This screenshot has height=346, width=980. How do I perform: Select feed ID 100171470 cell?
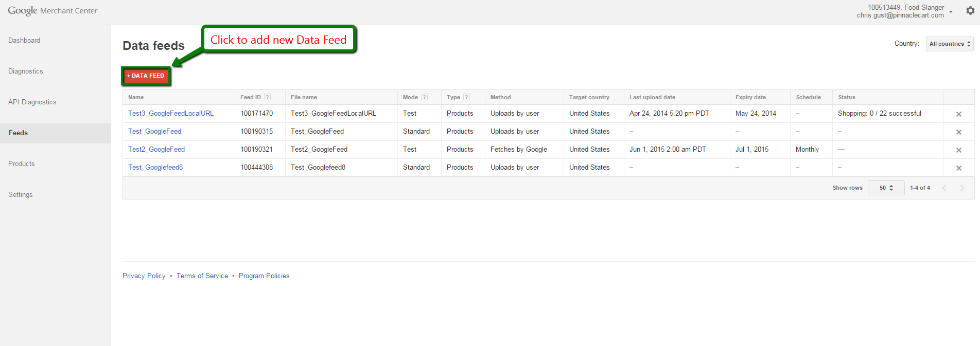point(257,113)
